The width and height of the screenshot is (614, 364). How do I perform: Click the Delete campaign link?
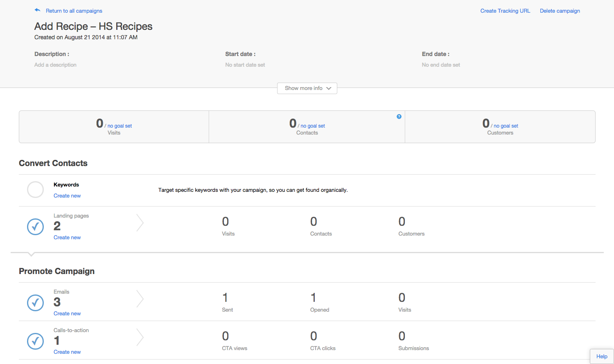pos(560,11)
